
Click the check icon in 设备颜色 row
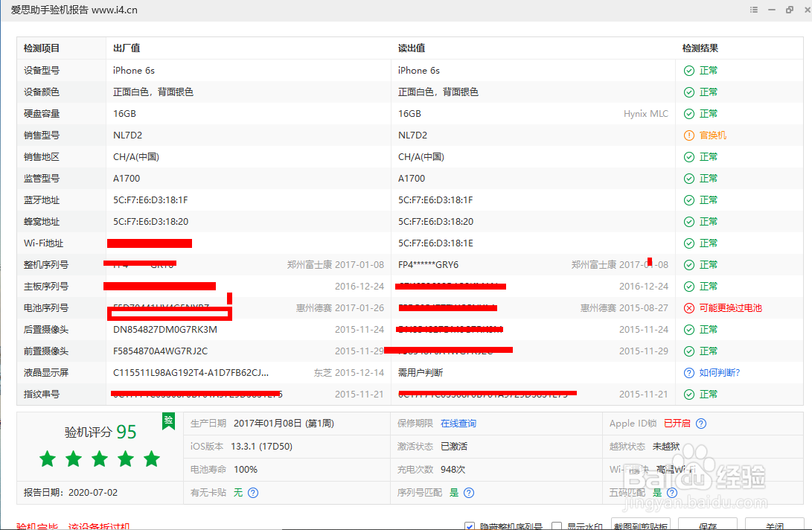click(688, 92)
